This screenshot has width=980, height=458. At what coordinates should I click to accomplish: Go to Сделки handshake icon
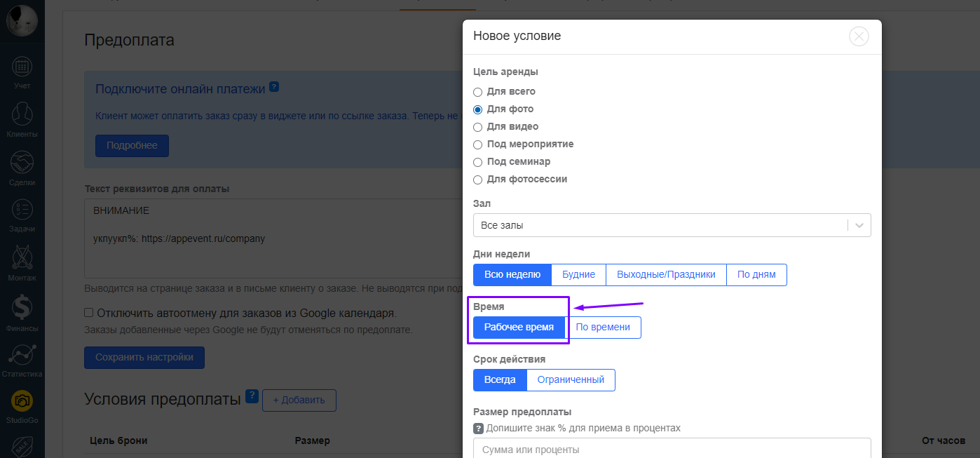[22, 163]
